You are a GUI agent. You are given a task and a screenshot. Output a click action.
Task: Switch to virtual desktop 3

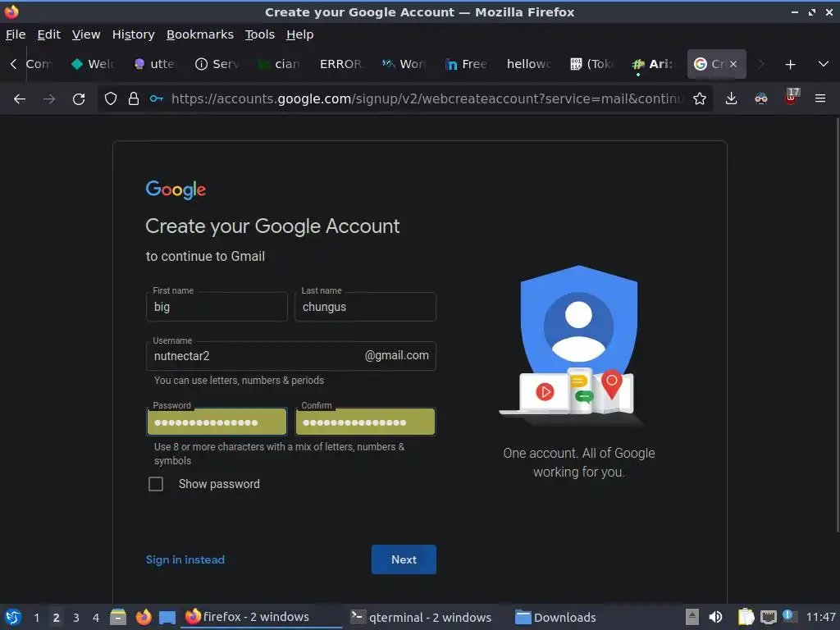pyautogui.click(x=76, y=617)
